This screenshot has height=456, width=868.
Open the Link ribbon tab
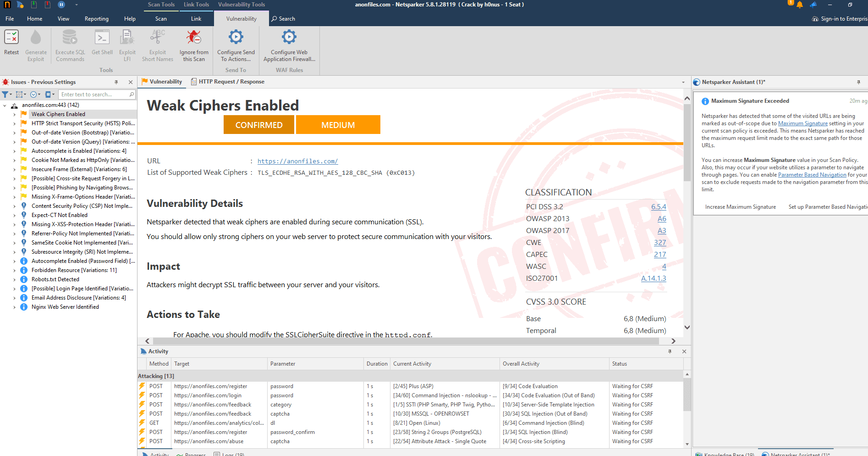[196, 19]
